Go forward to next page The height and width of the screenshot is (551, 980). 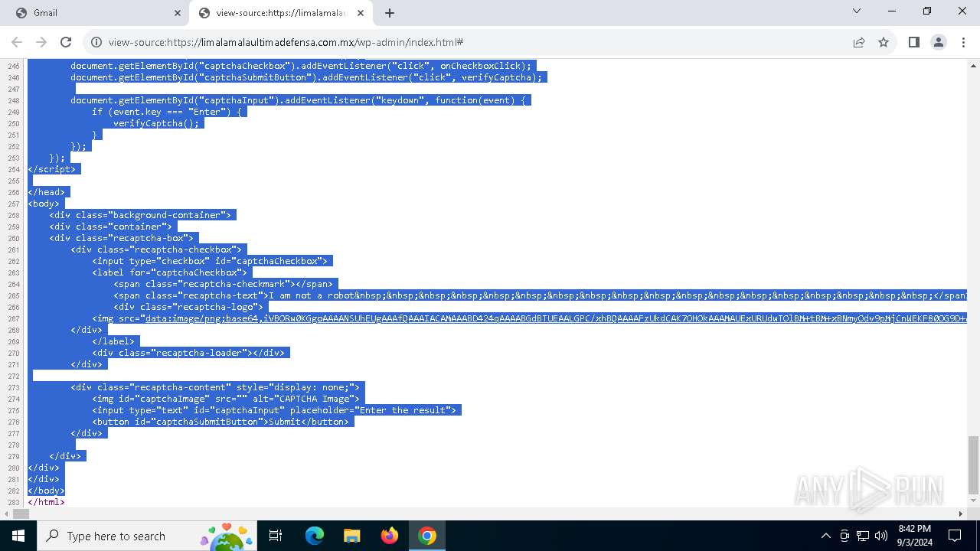click(41, 42)
